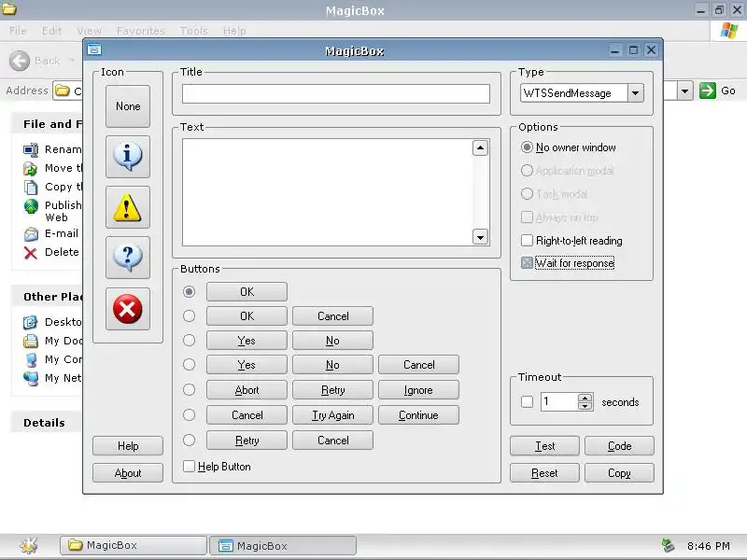Select Cancel / Try Again / Continue radio option
The width and height of the screenshot is (747, 560).
pos(190,414)
